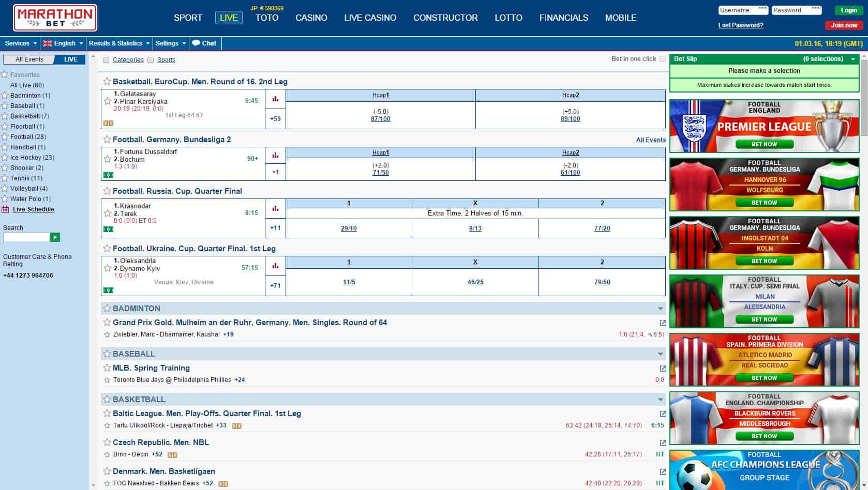The width and height of the screenshot is (868, 490).
Task: Open FINANCIALS main menu
Action: (564, 18)
